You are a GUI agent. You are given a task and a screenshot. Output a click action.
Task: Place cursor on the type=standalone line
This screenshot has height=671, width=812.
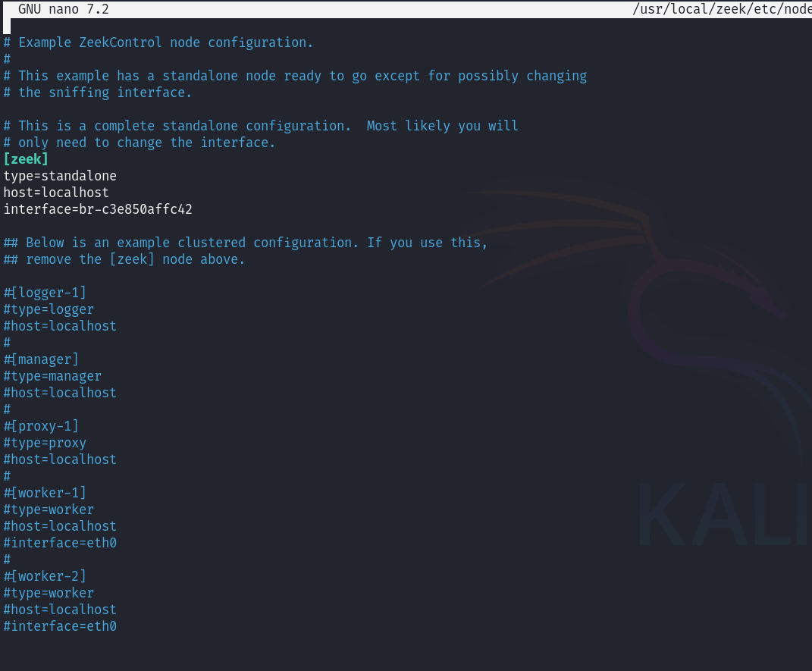tap(60, 176)
